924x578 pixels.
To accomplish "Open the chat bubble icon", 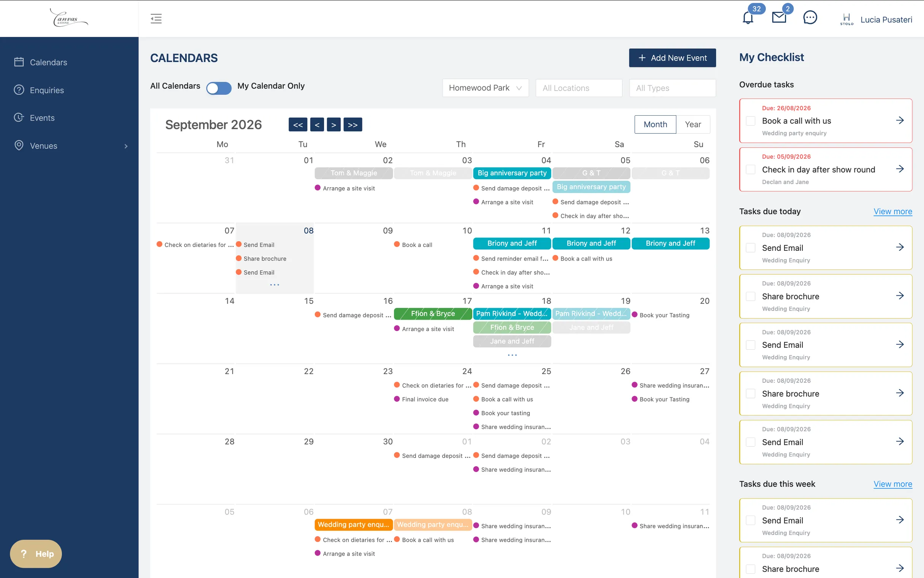I will (810, 18).
